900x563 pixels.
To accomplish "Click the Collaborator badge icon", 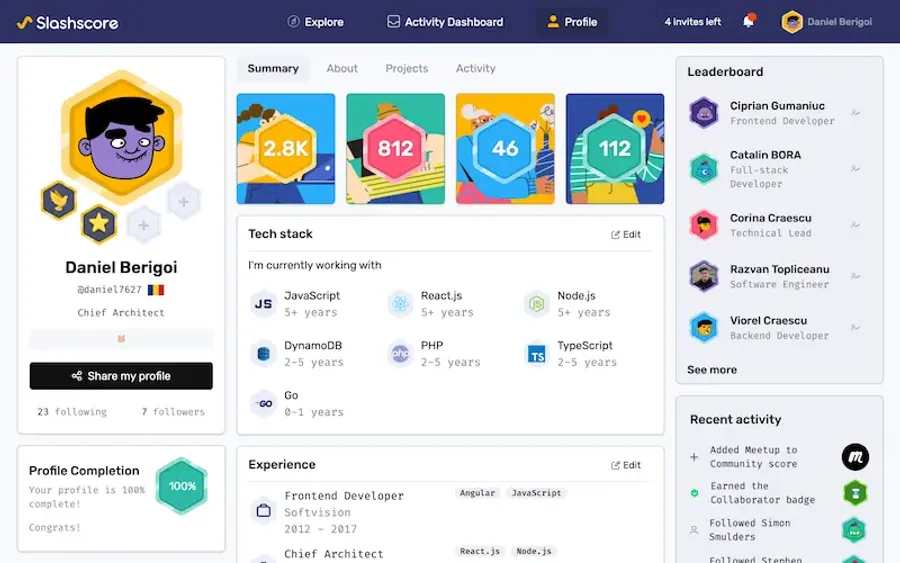I will point(855,493).
